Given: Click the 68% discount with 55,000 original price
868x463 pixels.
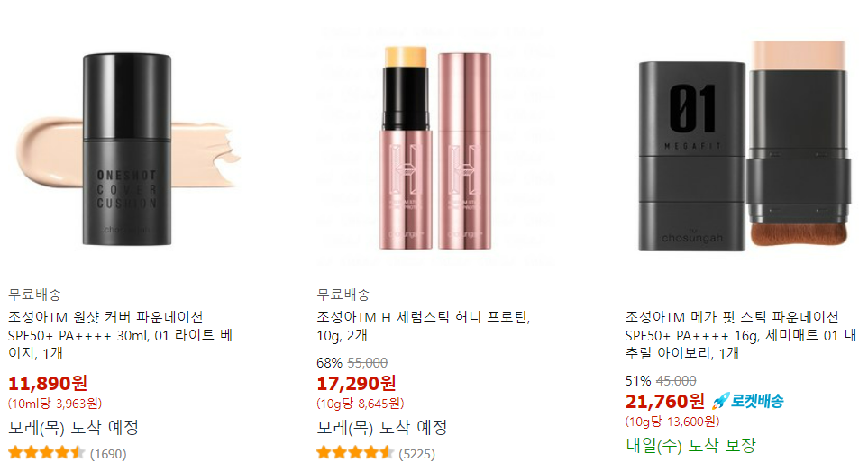Looking at the screenshot, I should [x=352, y=363].
